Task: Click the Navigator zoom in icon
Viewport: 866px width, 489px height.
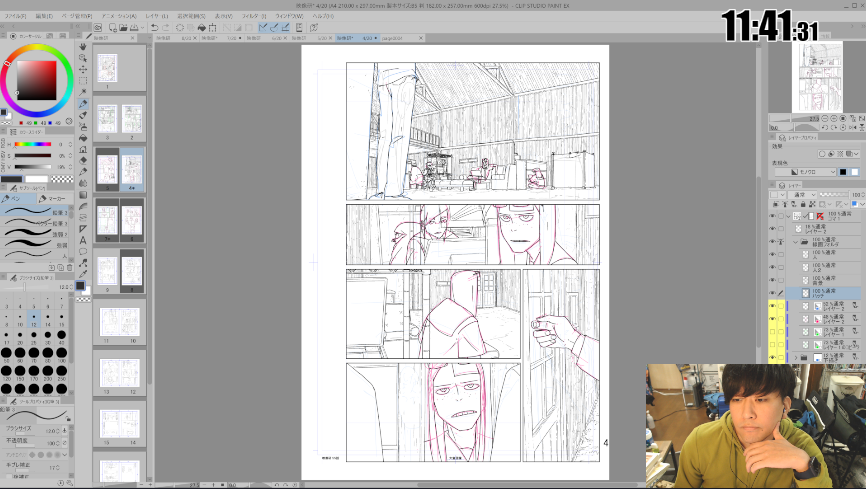Action: click(x=833, y=119)
